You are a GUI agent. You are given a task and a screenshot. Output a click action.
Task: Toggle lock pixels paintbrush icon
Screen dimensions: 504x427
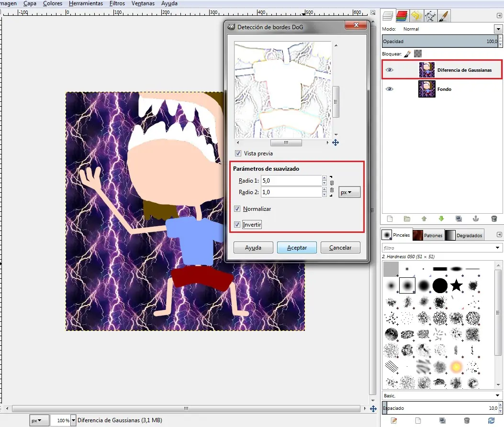tap(407, 54)
